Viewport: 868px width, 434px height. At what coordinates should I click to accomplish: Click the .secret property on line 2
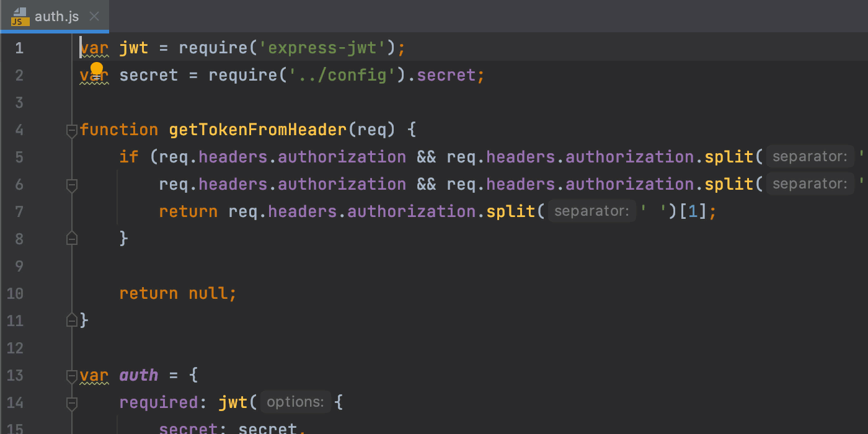point(446,75)
